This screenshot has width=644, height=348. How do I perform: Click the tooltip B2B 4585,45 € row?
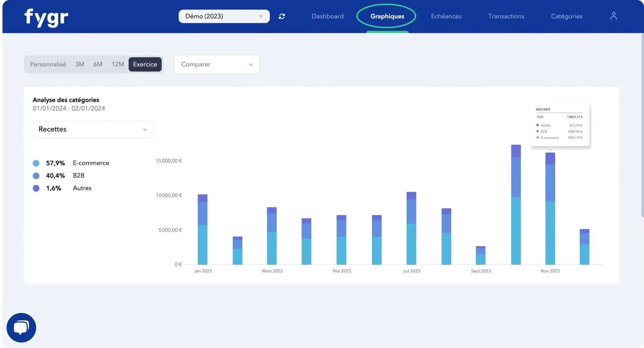pos(559,131)
